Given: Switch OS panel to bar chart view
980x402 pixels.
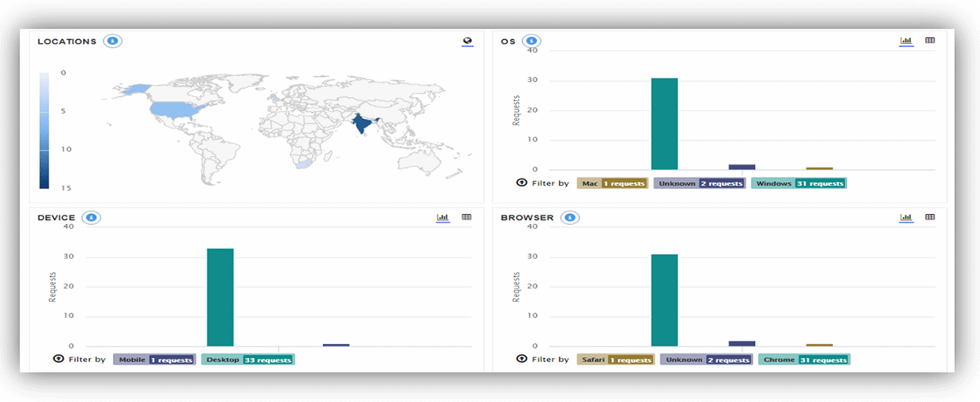Looking at the screenshot, I should [906, 41].
